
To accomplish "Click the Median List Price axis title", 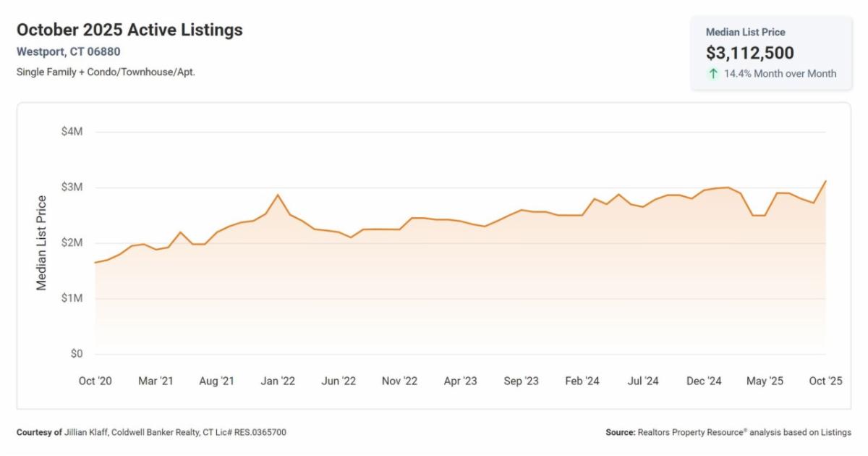I will 42,243.
